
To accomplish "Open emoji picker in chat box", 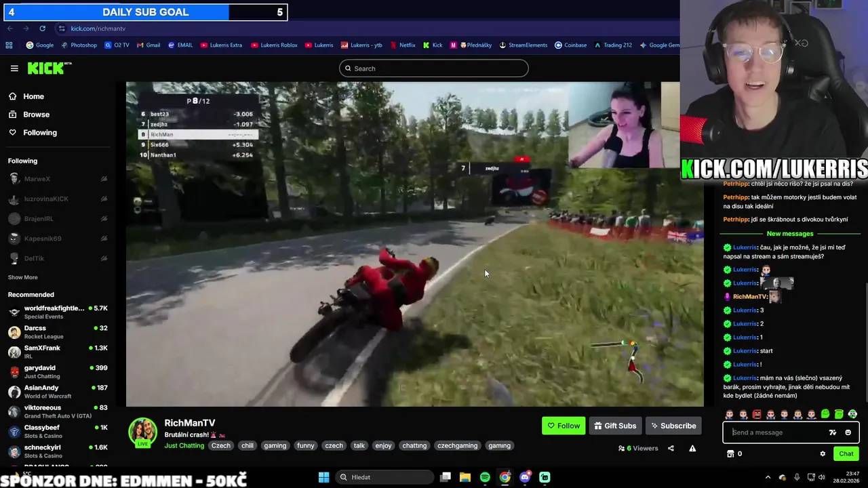I will [x=848, y=432].
